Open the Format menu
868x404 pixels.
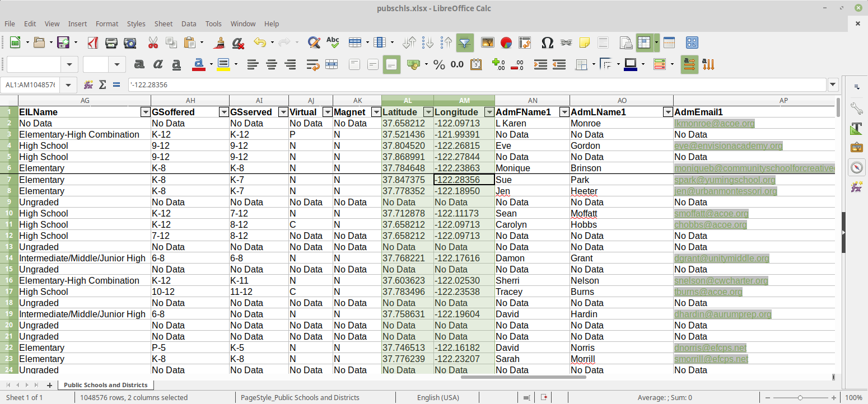pos(107,24)
